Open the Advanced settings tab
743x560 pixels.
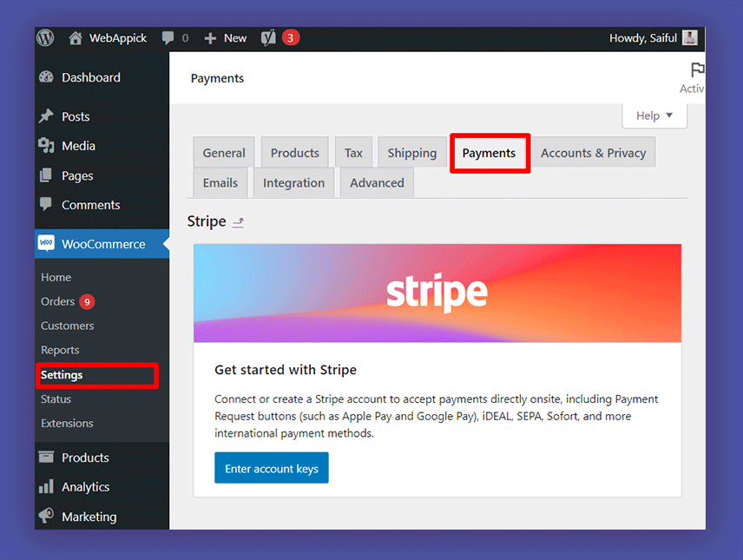[x=378, y=182]
